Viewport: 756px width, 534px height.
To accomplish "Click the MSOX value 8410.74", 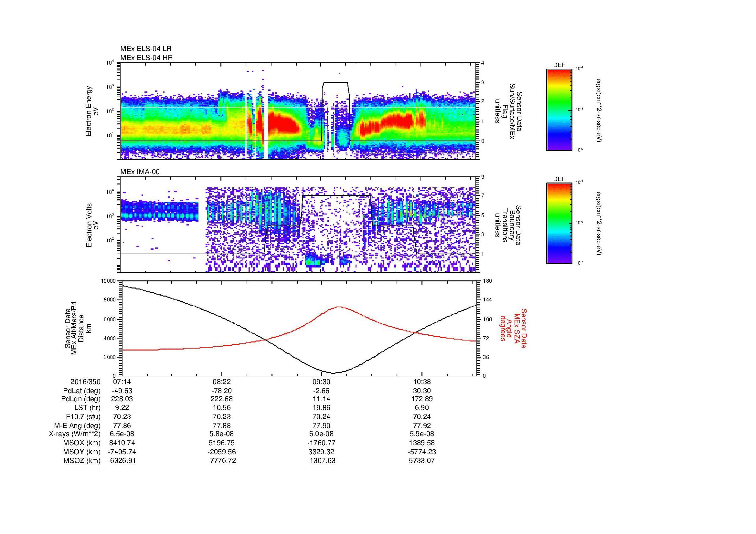I will point(122,443).
